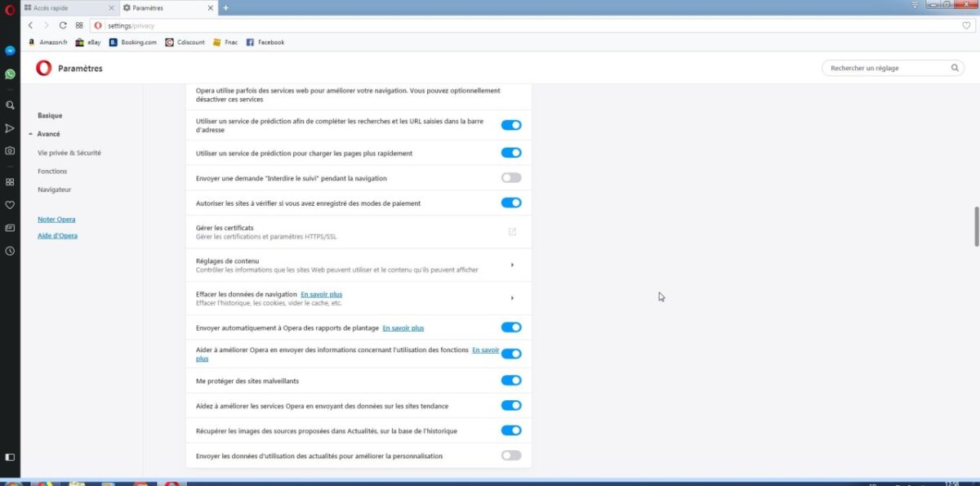The height and width of the screenshot is (486, 980).
Task: Open the "Aide d'Opera" link
Action: (x=57, y=235)
